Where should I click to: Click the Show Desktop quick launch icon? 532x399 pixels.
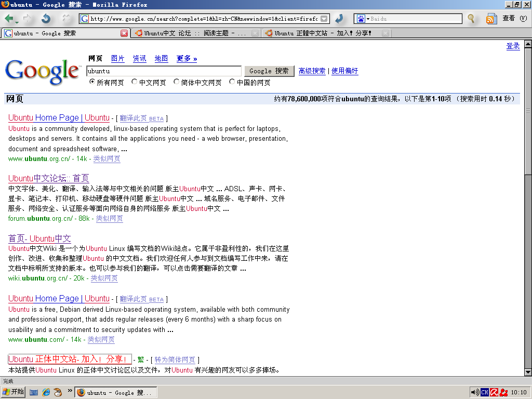[x=34, y=393]
